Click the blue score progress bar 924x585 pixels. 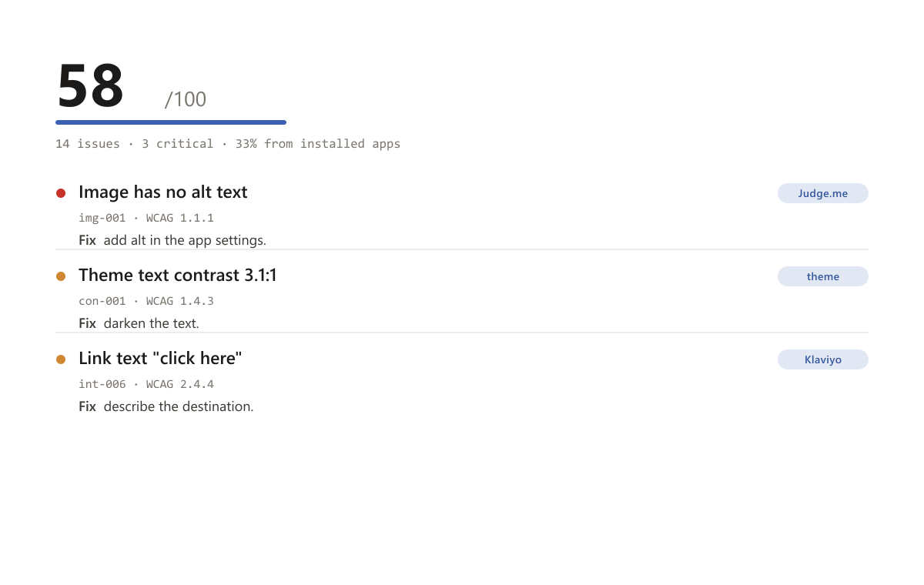pyautogui.click(x=171, y=122)
